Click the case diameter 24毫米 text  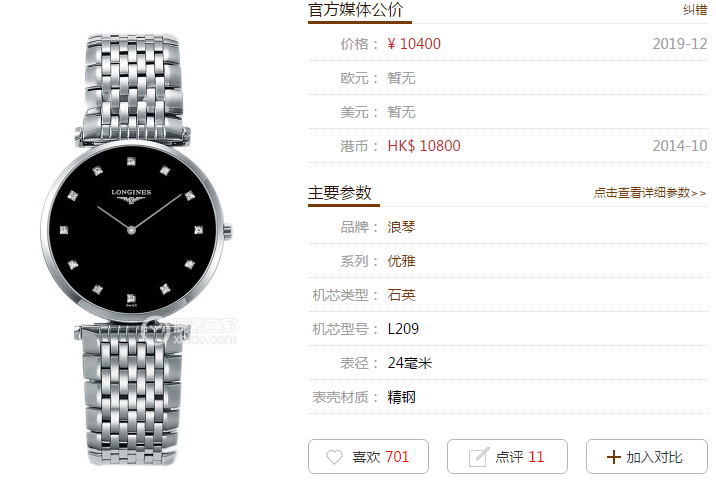click(410, 363)
